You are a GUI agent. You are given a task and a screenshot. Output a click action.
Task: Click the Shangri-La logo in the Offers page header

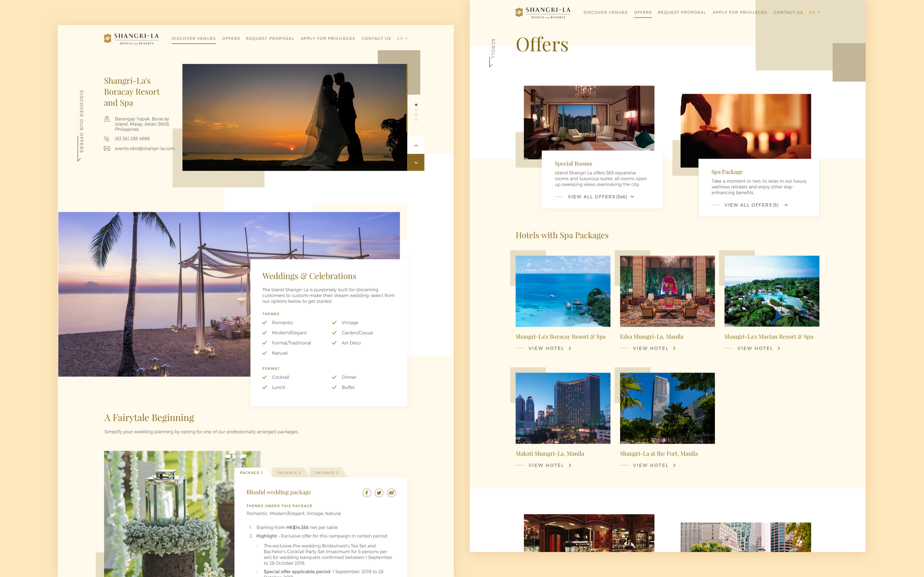click(543, 12)
